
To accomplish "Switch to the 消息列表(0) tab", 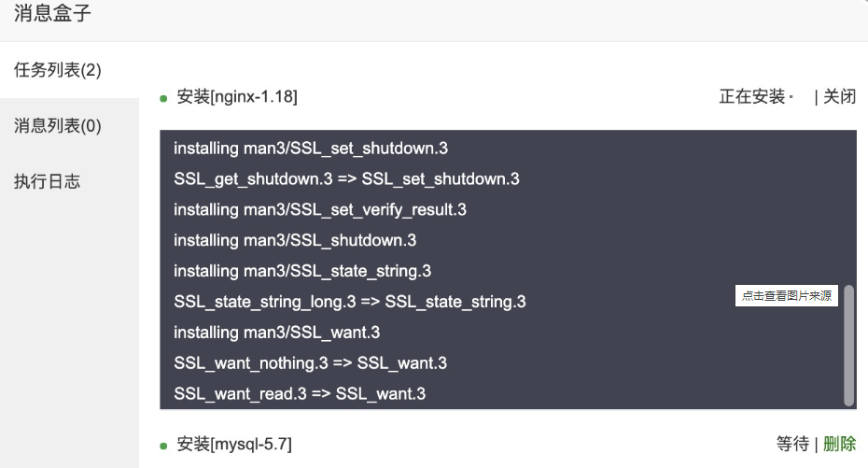I will tap(58, 126).
